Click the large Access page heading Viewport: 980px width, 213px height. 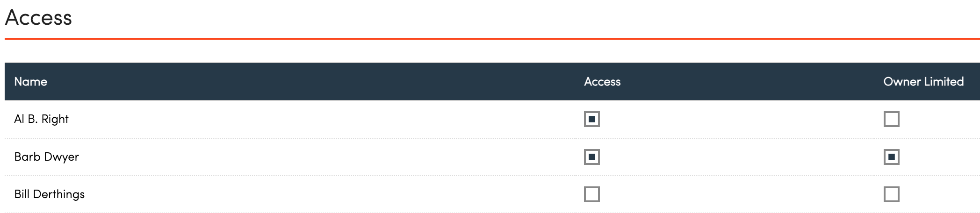pyautogui.click(x=38, y=18)
